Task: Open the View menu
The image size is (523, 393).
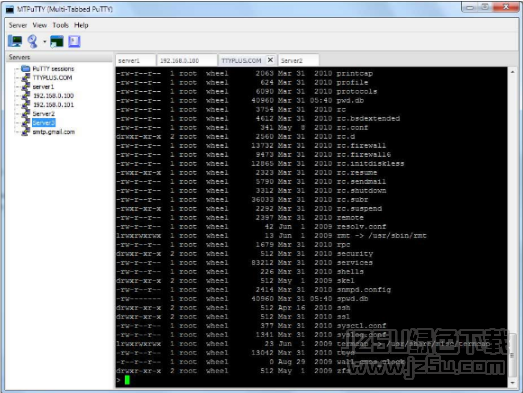Action: pos(39,25)
